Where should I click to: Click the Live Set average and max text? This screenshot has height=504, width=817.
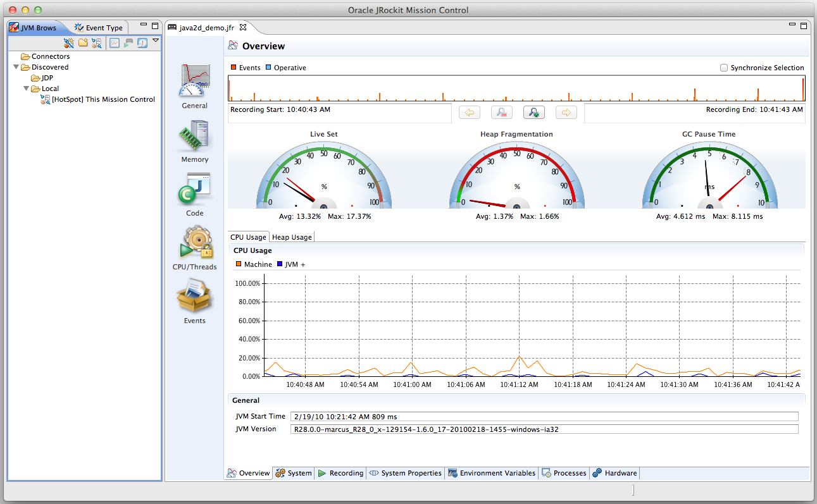coord(325,216)
